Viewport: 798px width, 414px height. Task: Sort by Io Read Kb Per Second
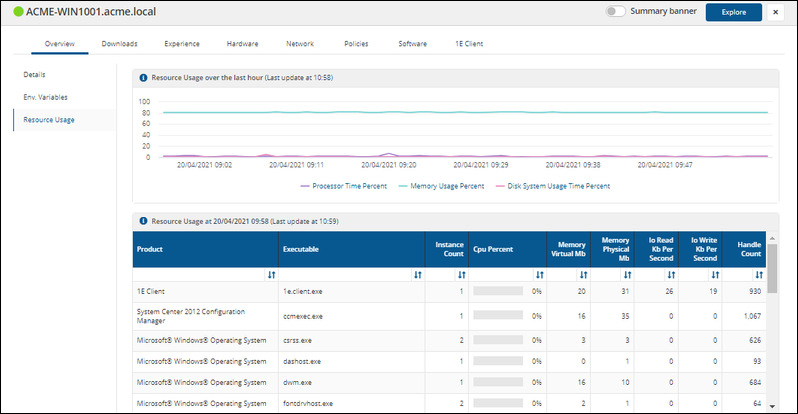pyautogui.click(x=671, y=274)
